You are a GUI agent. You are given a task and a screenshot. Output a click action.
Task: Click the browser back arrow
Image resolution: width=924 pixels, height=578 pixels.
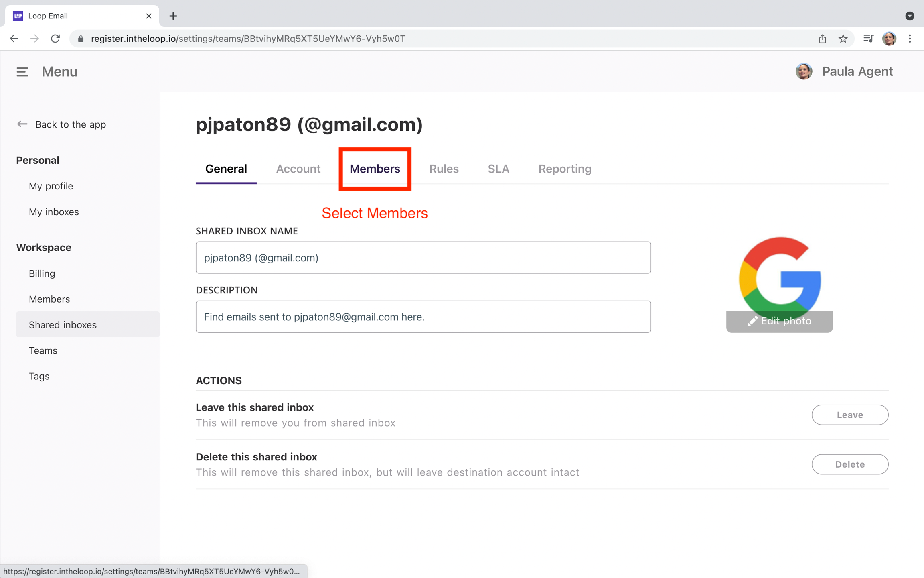(14, 39)
